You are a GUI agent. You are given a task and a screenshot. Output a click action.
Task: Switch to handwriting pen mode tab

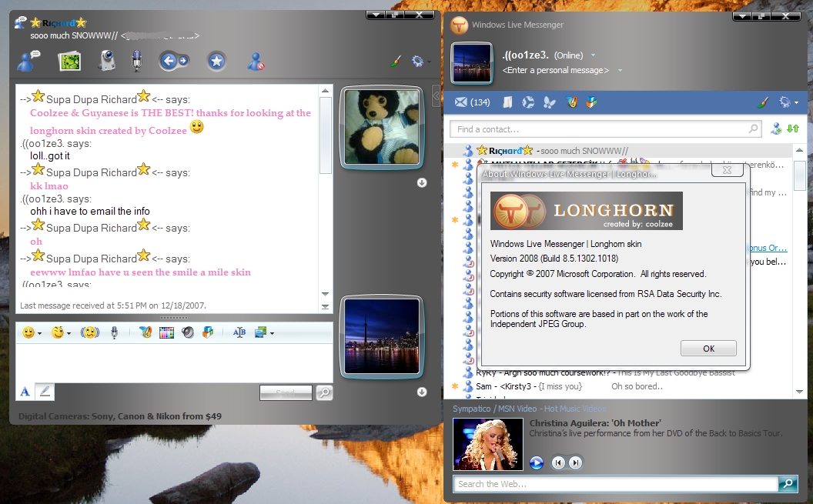(x=45, y=392)
